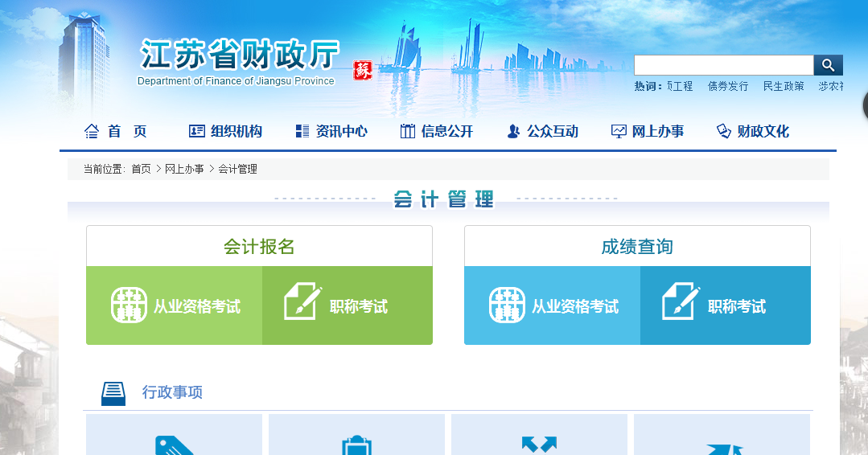Open the 网上办事 menu
868x455 pixels.
point(658,132)
